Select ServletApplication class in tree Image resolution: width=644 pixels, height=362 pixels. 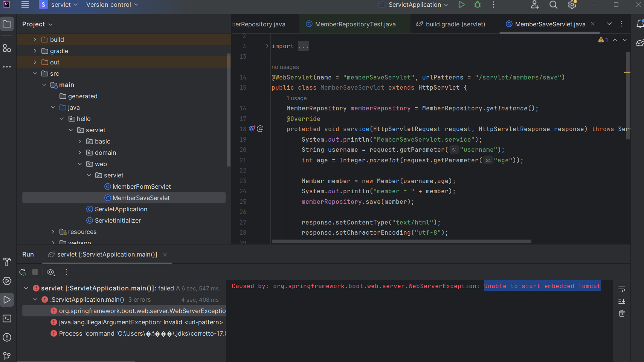[x=121, y=209]
